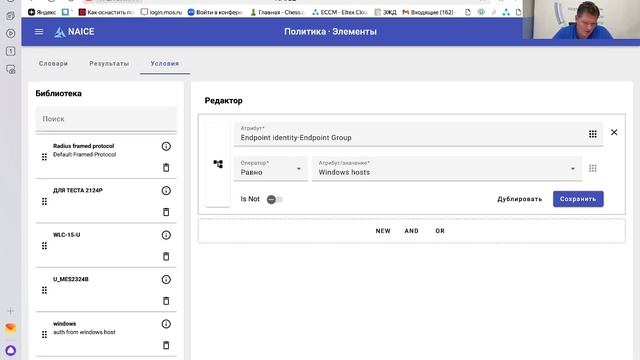Show info for WLC-15-U condition
The image size is (640, 360).
pyautogui.click(x=166, y=235)
